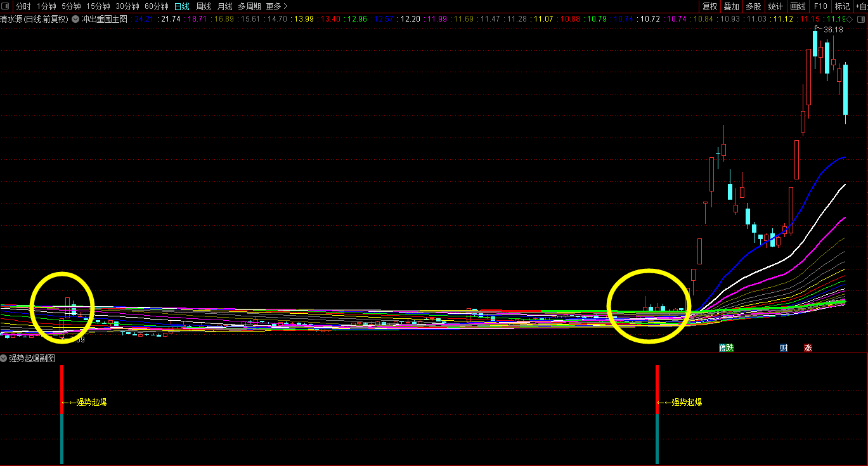This screenshot has width=868, height=466.
Task: Click the 10.88 red indicator value
Action: [x=570, y=19]
